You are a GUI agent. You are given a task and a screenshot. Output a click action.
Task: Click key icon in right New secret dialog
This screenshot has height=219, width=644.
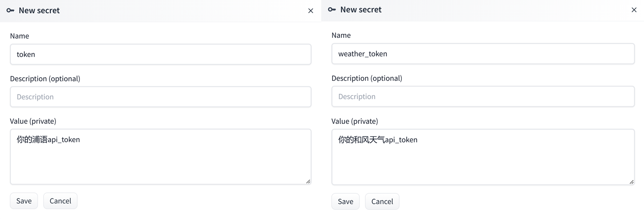332,10
